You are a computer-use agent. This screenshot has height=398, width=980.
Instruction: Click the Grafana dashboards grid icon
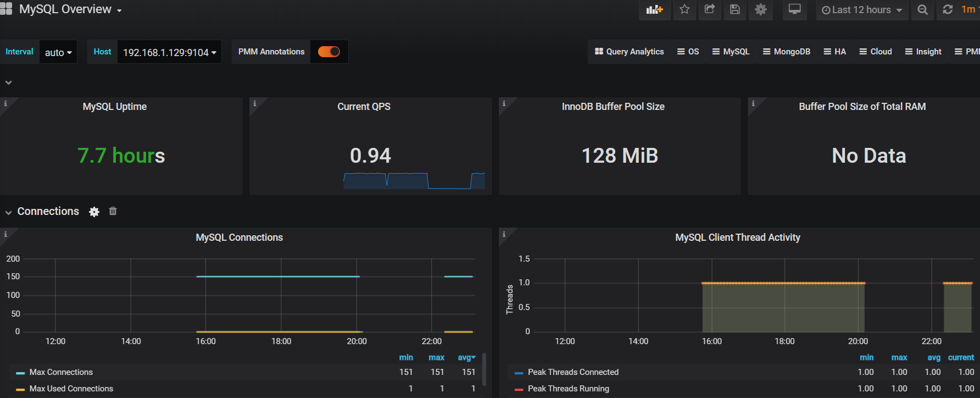[5, 9]
